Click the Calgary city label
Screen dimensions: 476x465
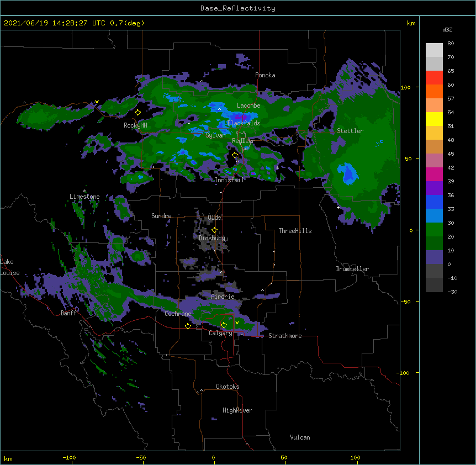(220, 333)
